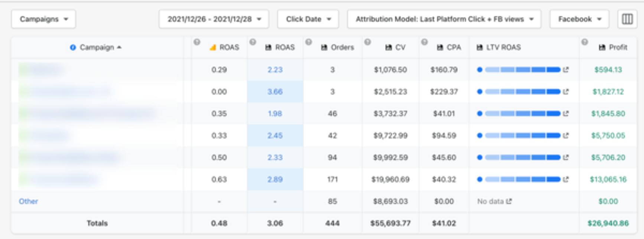Click the Other campaign link
The width and height of the screenshot is (644, 239).
tap(28, 201)
